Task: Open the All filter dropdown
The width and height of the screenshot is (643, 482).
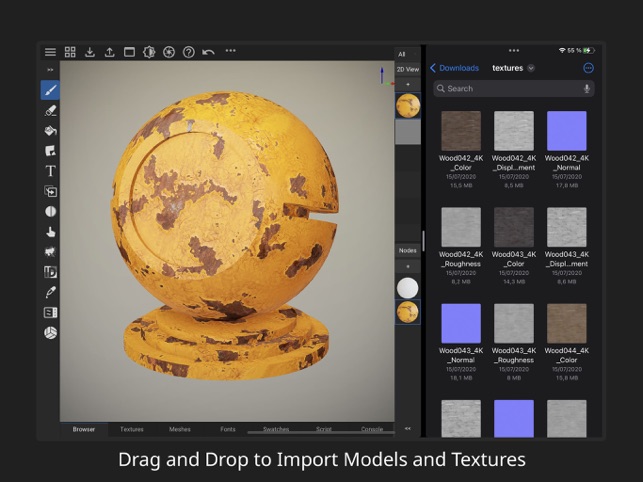Action: [x=407, y=54]
